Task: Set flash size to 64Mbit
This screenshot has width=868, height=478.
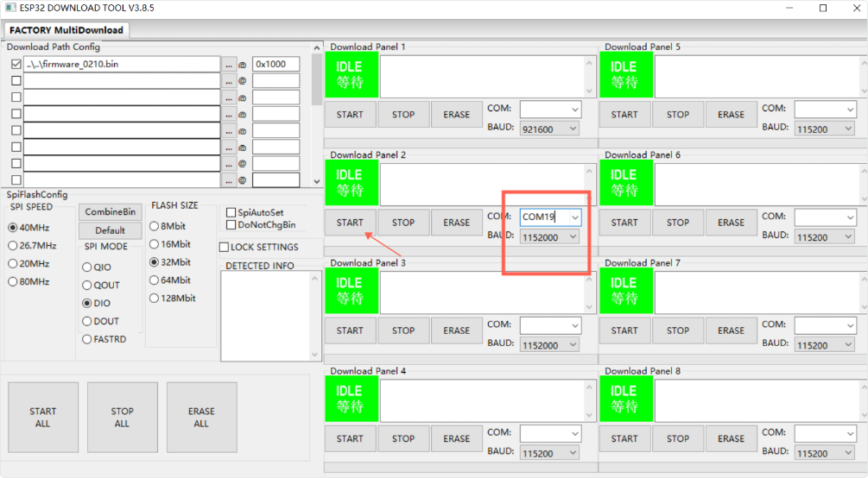Action: pos(155,280)
